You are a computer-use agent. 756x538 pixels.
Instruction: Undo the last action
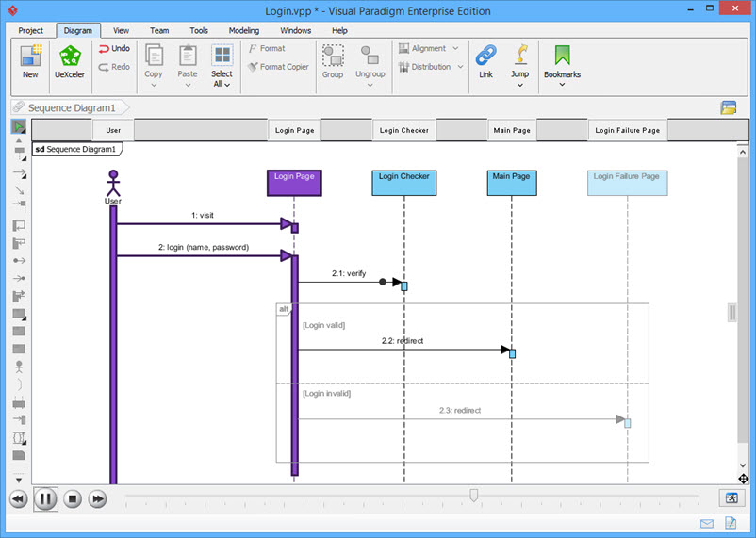click(x=114, y=48)
